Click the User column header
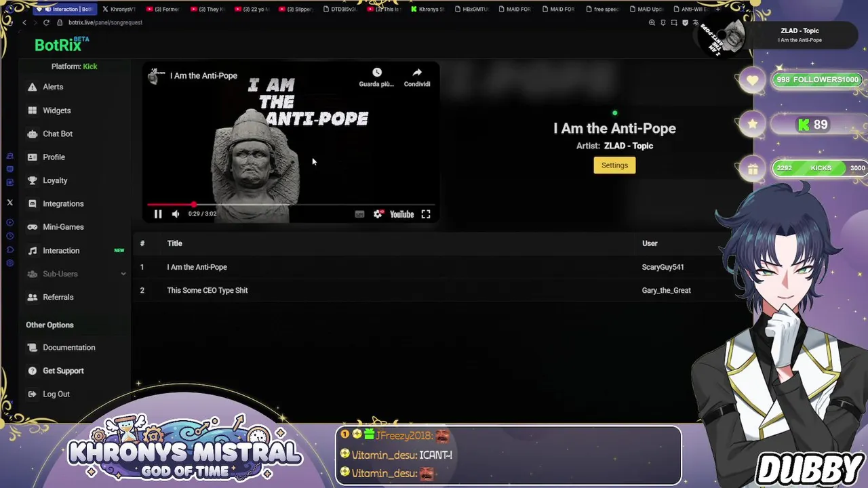868x488 pixels. [650, 243]
